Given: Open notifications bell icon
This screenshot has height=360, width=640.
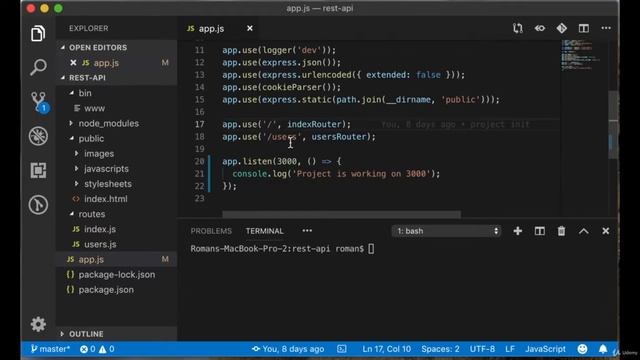Looking at the screenshot, I should (x=603, y=349).
